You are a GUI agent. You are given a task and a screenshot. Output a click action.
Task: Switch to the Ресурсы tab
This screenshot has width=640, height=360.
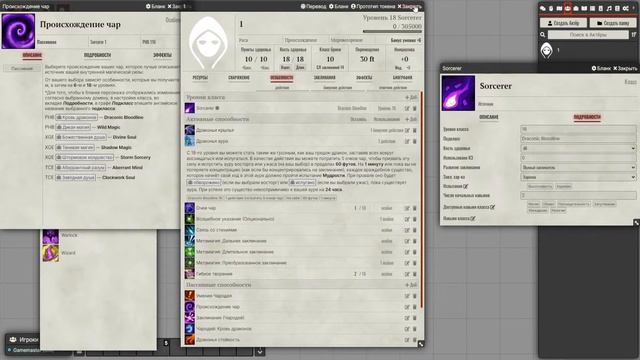[x=200, y=78]
